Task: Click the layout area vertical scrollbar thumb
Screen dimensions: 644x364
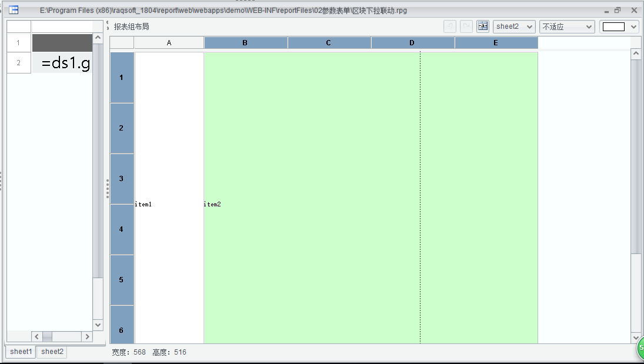Action: [636, 156]
